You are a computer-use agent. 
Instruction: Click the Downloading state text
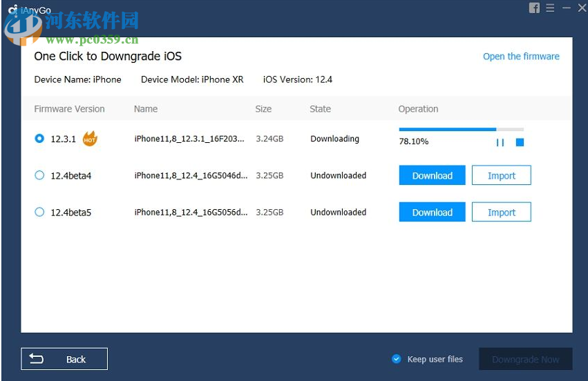tap(334, 139)
